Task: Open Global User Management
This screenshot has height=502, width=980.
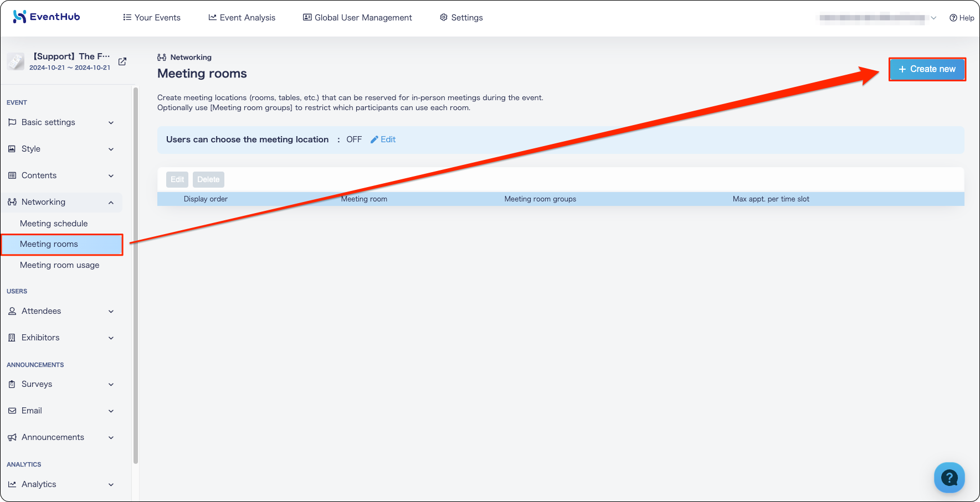Action: click(x=357, y=17)
